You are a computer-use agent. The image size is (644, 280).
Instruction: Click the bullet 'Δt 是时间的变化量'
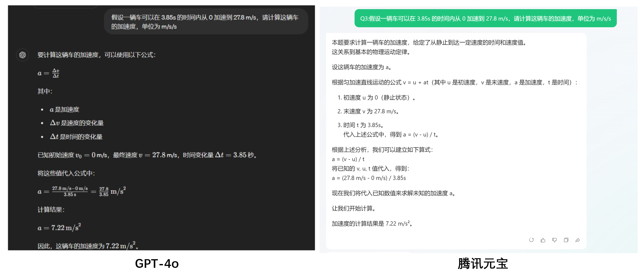pyautogui.click(x=76, y=137)
